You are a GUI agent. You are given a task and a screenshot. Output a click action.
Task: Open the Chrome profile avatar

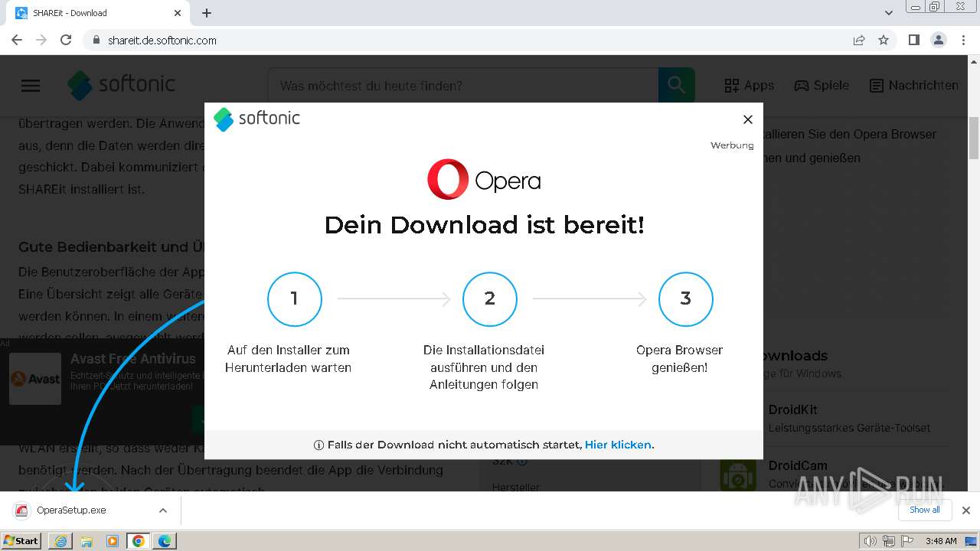(938, 40)
